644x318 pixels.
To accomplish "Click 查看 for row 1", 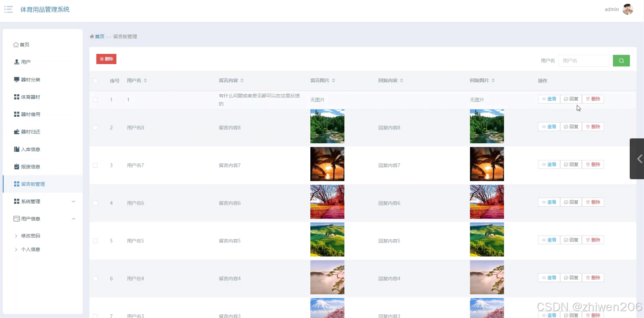I will (x=549, y=99).
